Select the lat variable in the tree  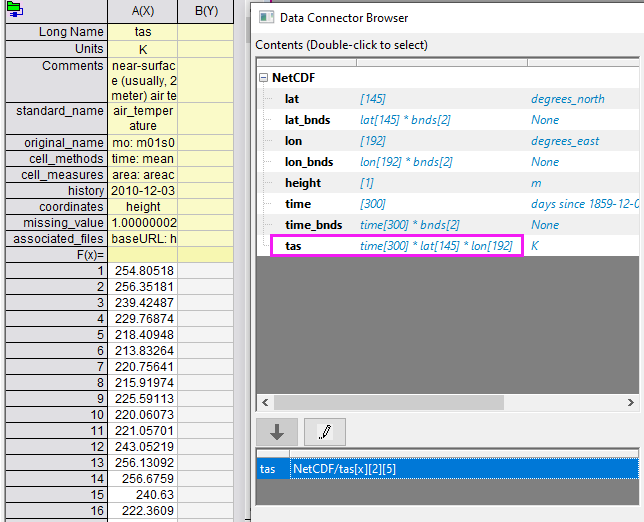click(292, 99)
